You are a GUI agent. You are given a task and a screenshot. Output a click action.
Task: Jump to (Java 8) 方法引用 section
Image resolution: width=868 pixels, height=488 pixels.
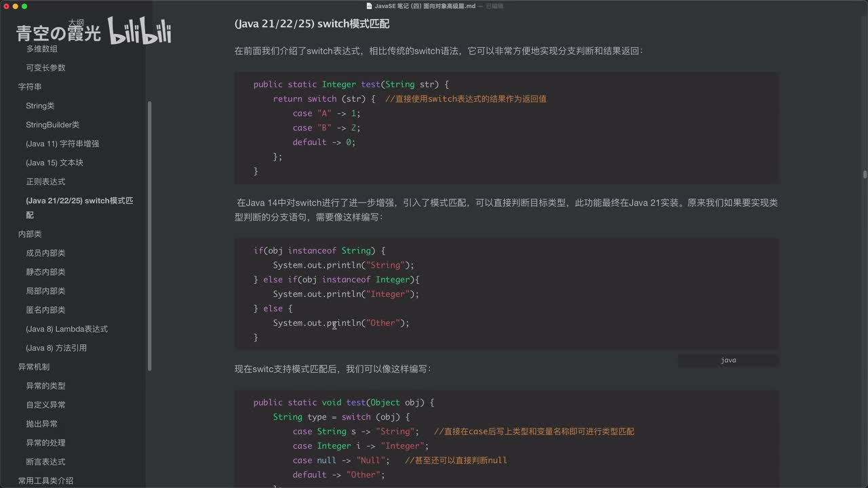tap(56, 348)
